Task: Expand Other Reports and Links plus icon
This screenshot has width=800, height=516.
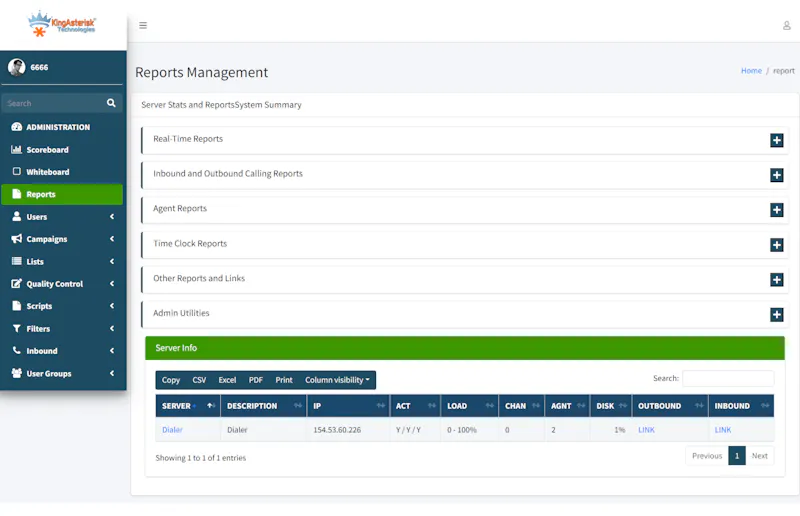Action: click(777, 280)
